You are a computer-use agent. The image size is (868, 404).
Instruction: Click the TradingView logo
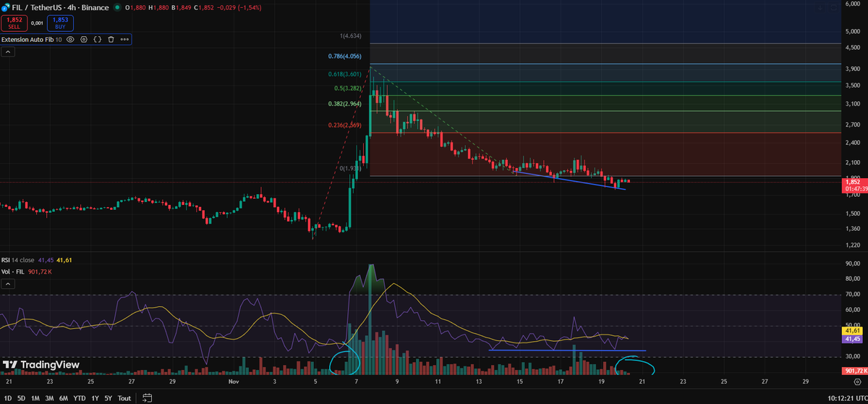tap(41, 364)
